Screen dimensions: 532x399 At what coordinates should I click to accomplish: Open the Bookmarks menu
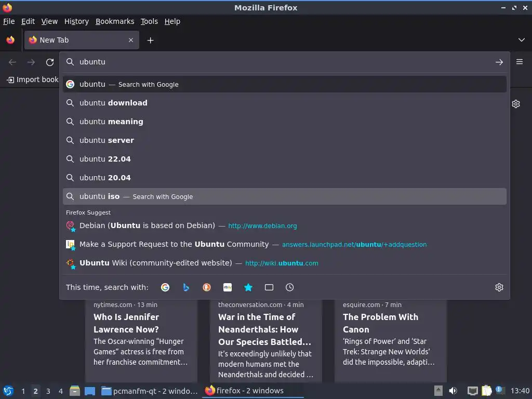115,21
